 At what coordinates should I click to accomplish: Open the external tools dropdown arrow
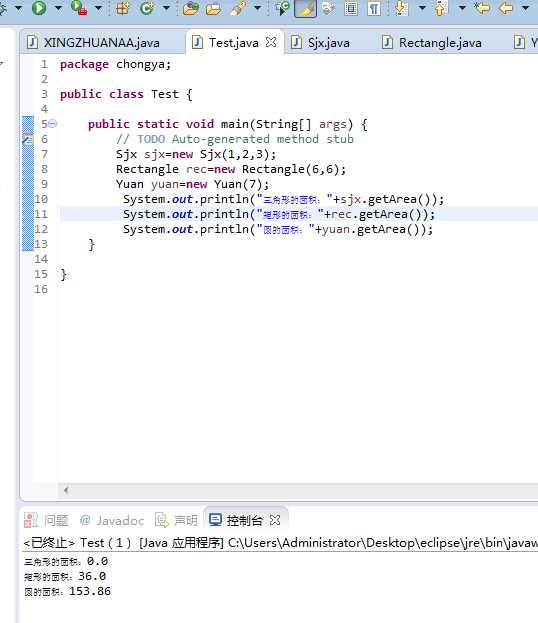(99, 8)
